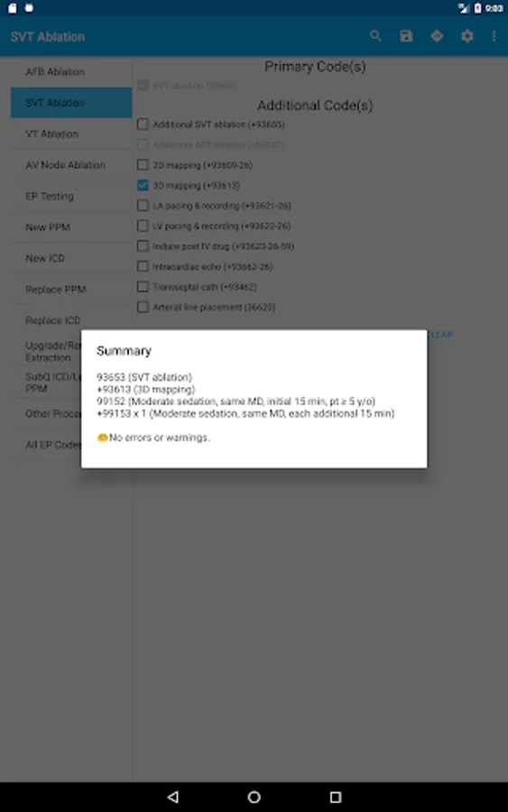508x812 pixels.
Task: Enable the 2D mapping checkbox
Action: (143, 165)
